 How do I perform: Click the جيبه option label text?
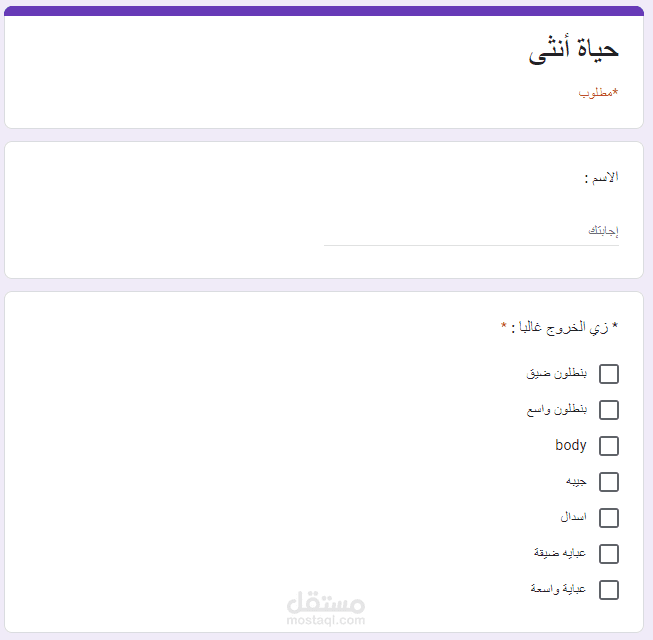pos(576,481)
